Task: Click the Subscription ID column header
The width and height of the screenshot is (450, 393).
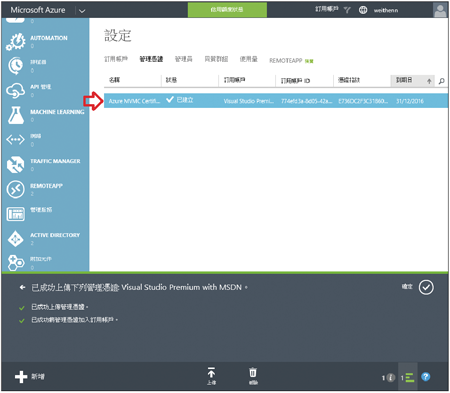Action: [x=295, y=80]
